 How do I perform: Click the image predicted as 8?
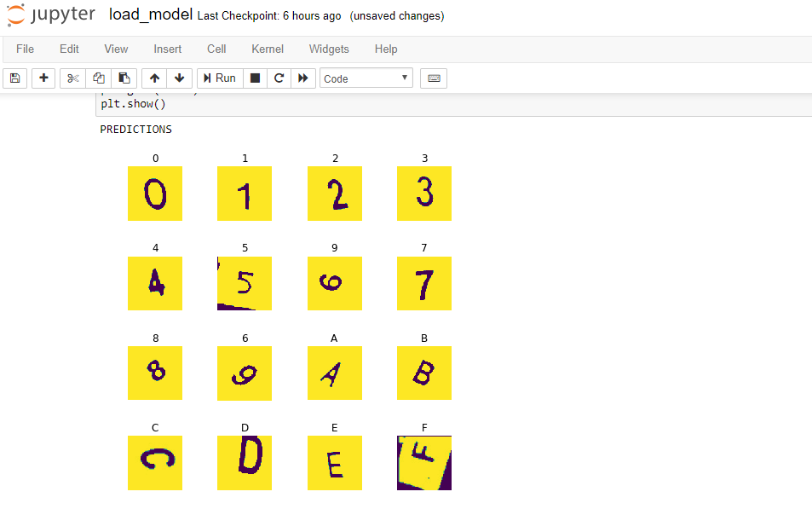click(155, 373)
